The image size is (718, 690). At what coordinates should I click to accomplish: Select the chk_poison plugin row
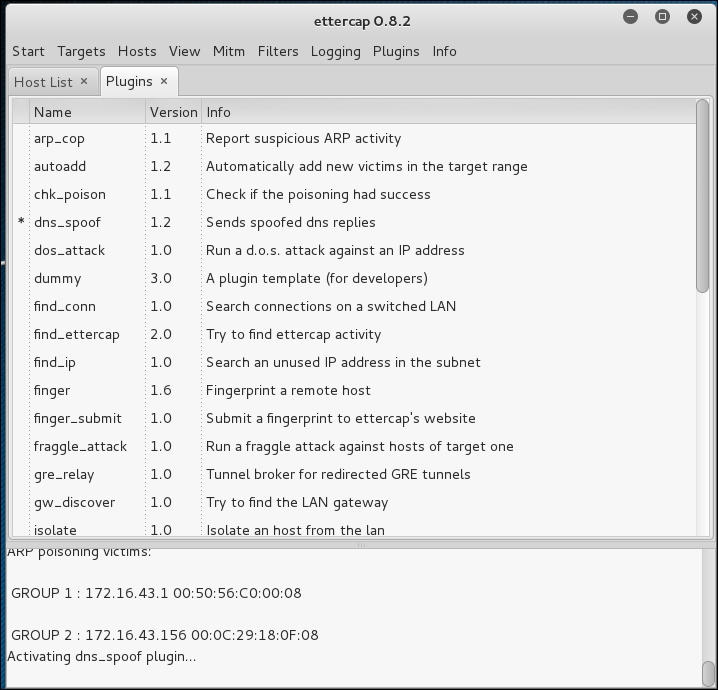pos(354,194)
